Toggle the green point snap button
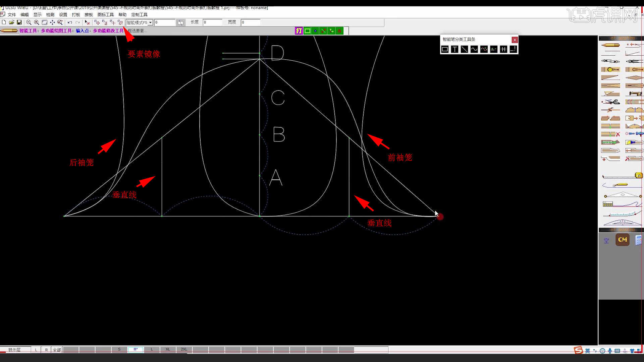Viewport: 644px width, 362px height. coord(315,31)
